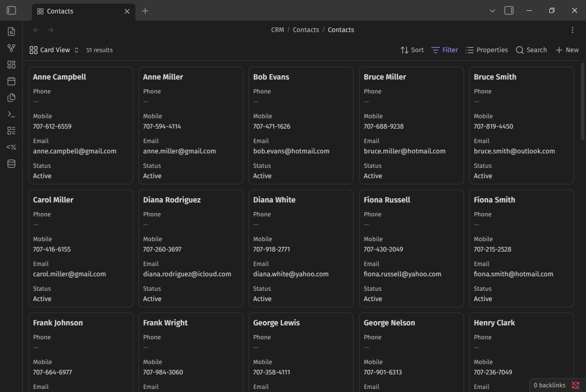The width and height of the screenshot is (586, 392).
Task: Open the terminal command icon in sidebar
Action: point(11,114)
